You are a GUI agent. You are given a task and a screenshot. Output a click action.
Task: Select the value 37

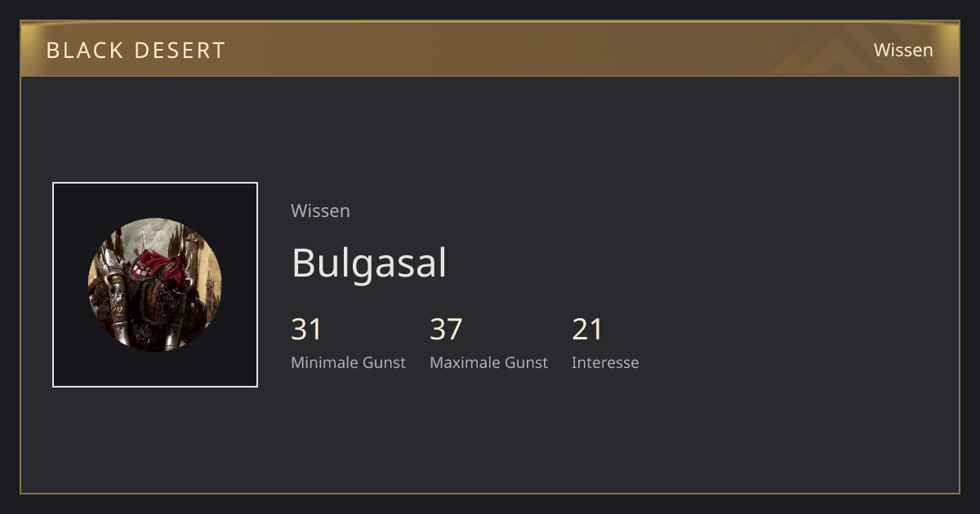(446, 329)
